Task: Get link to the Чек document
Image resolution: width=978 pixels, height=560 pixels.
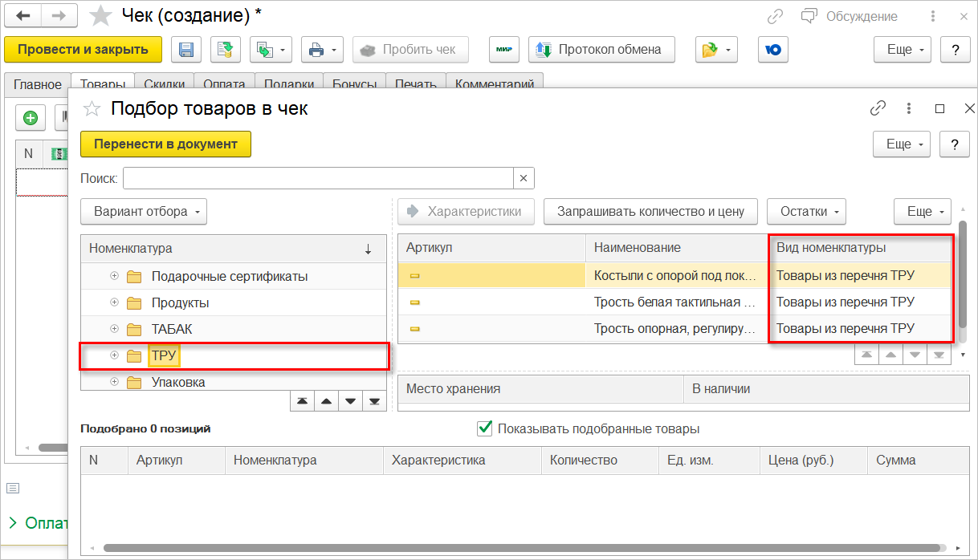Action: click(x=775, y=16)
